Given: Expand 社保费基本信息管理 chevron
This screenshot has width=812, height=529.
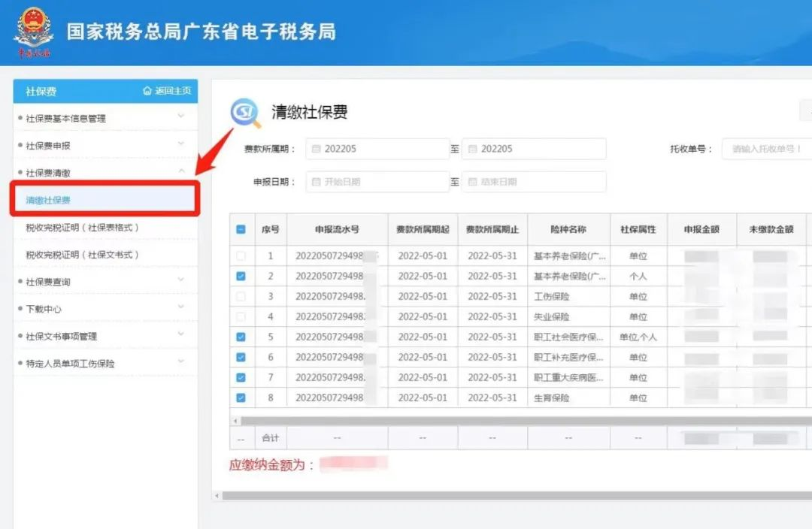Looking at the screenshot, I should pyautogui.click(x=181, y=116).
